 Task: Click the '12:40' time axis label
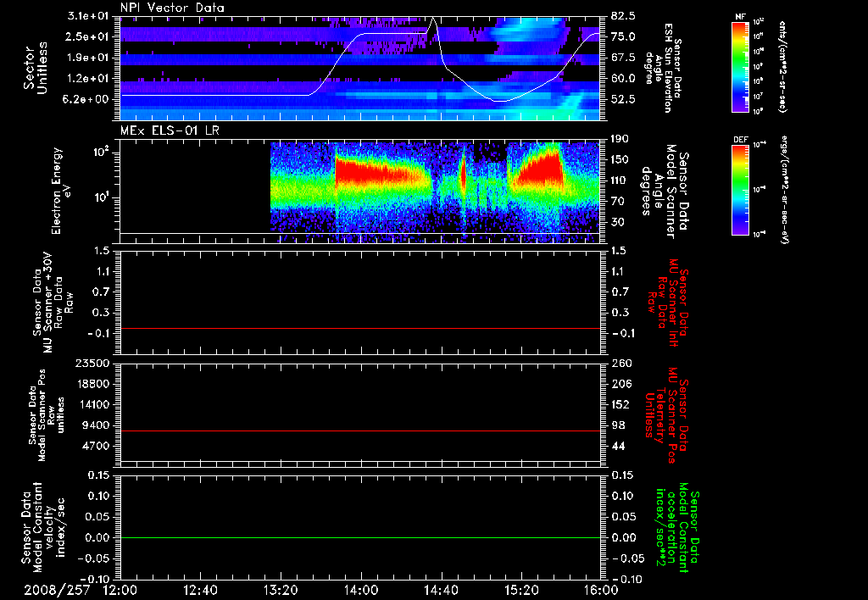pos(200,590)
